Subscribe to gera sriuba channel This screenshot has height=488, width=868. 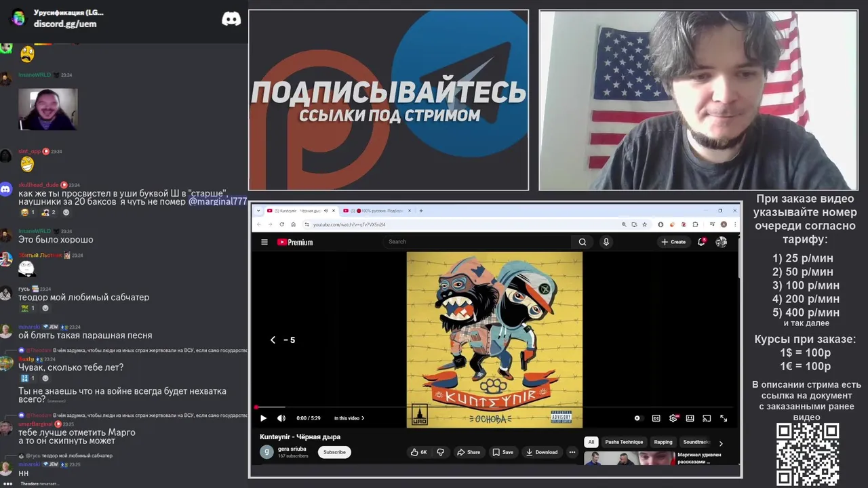click(334, 452)
